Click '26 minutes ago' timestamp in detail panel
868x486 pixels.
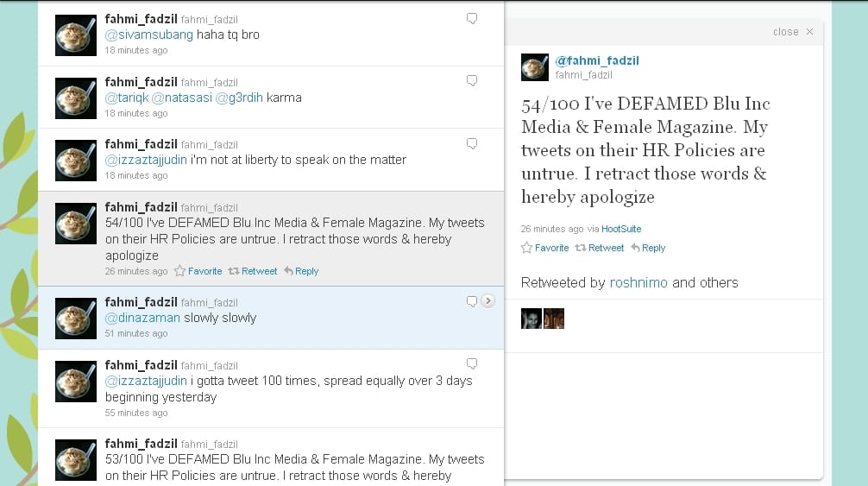(552, 229)
